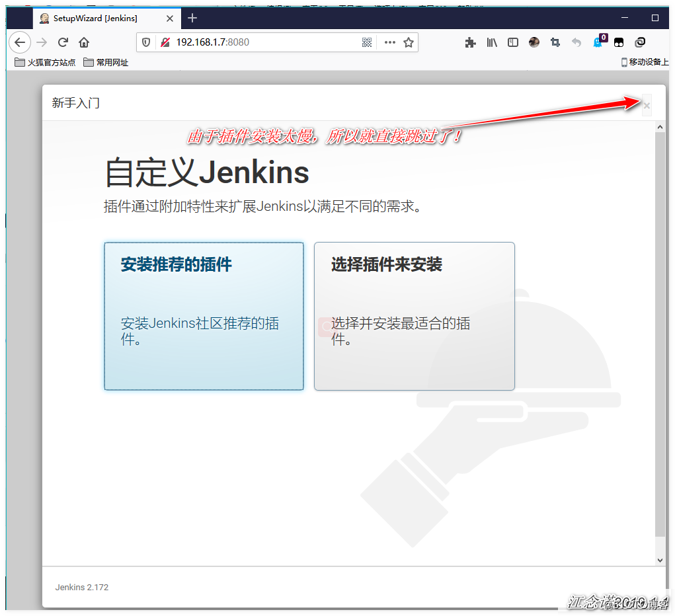Start the screenshot crop tool
Image resolution: width=675 pixels, height=616 pixels.
[555, 42]
